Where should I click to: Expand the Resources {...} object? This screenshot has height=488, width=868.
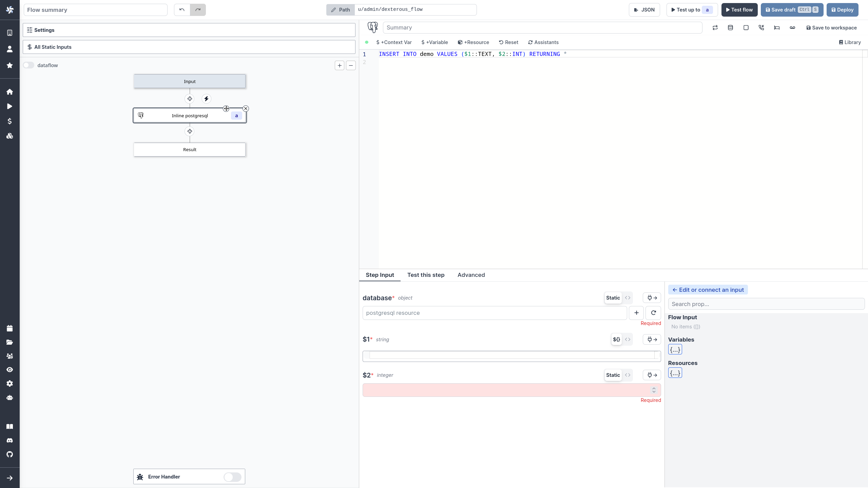pyautogui.click(x=675, y=373)
